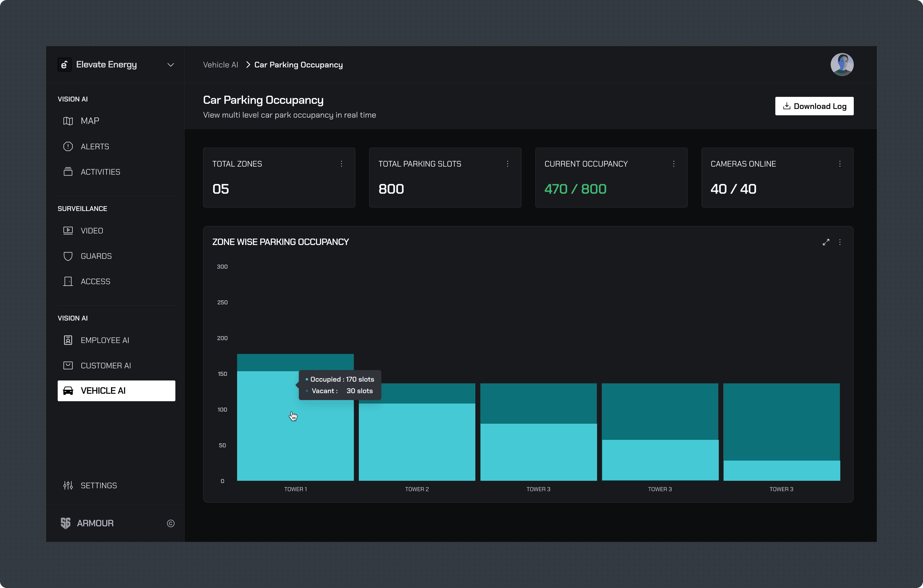
Task: Open Cameras Online card kebab menu
Action: click(839, 164)
